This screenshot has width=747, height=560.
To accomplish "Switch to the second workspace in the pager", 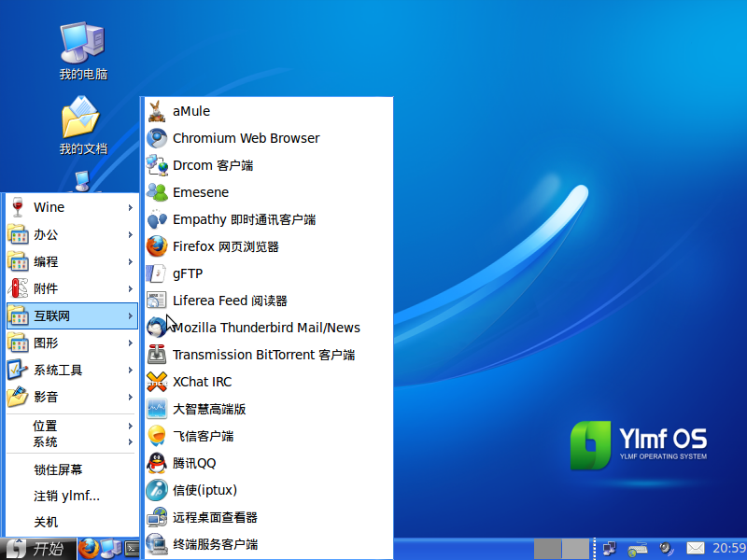I will (575, 549).
